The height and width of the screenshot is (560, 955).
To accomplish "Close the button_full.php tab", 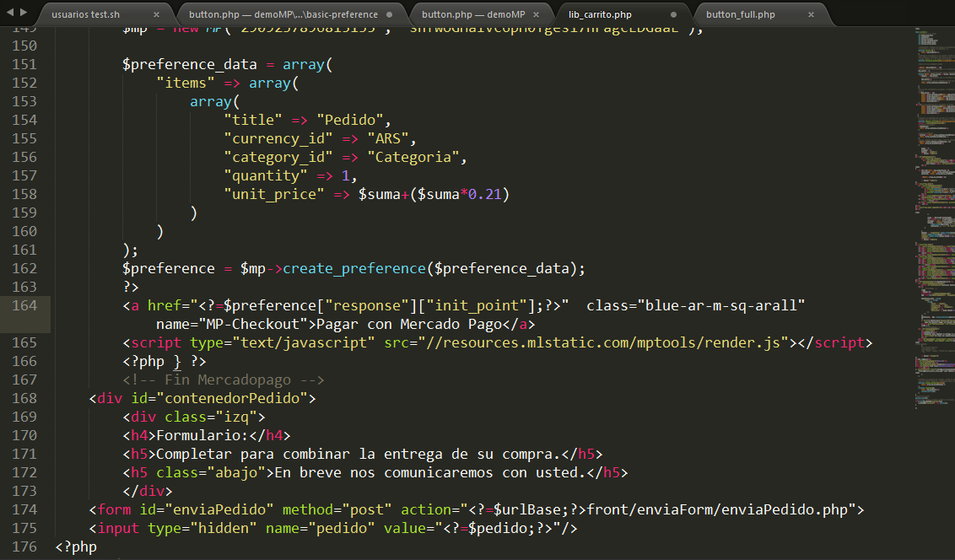I will (x=812, y=14).
